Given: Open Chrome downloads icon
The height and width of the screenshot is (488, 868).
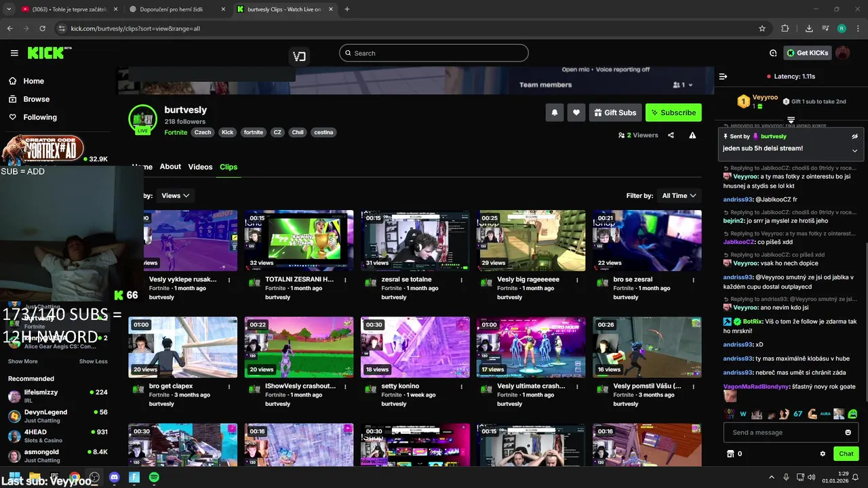Looking at the screenshot, I should coord(809,28).
